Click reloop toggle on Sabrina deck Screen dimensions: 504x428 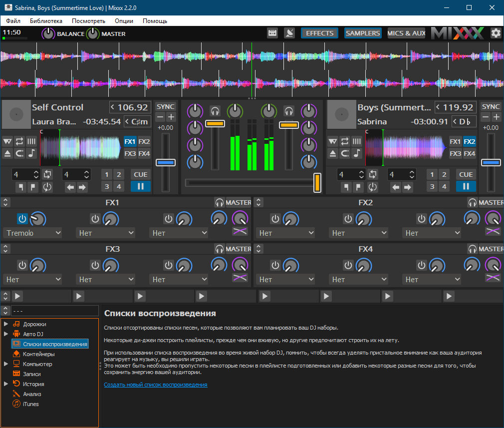point(372,187)
